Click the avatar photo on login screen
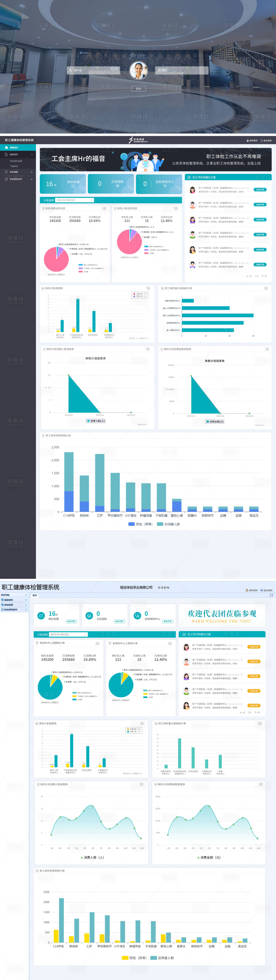The width and height of the screenshot is (276, 980). (139, 70)
